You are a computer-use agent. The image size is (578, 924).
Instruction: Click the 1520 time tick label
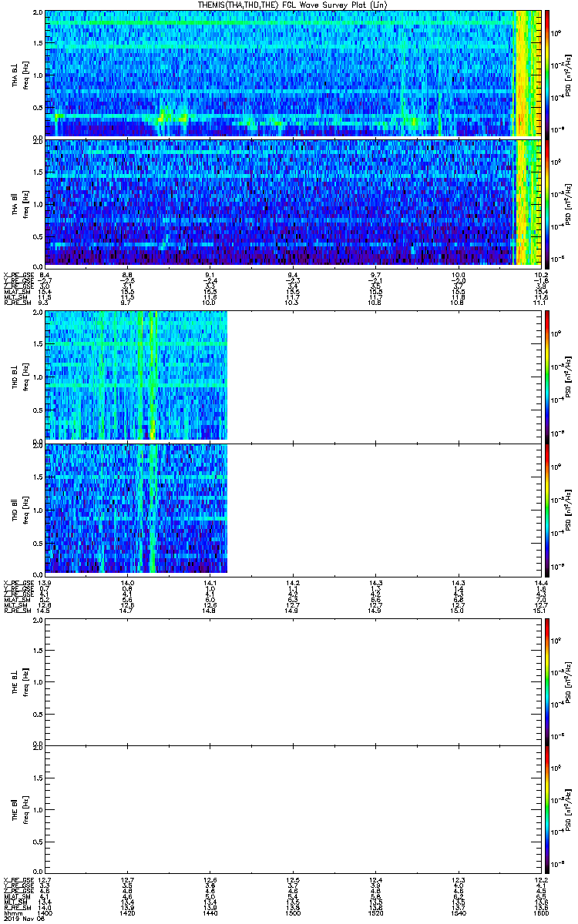(375, 912)
